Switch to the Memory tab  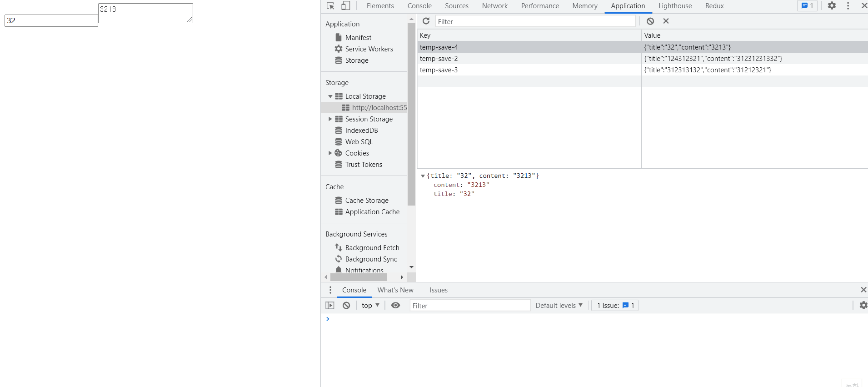point(585,6)
